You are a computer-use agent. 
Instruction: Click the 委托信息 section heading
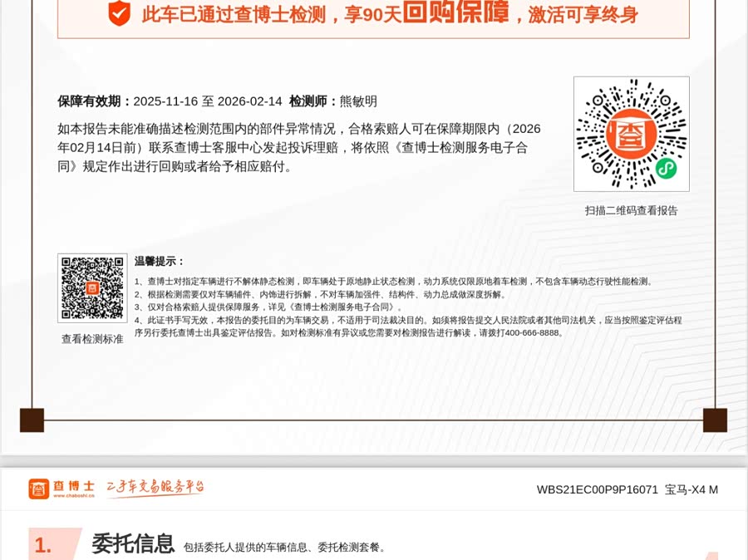click(x=133, y=544)
